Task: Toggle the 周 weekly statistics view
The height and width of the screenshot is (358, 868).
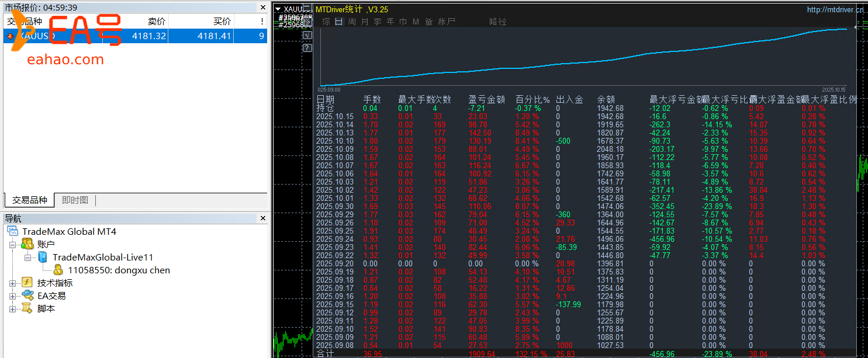Action: 352,22
